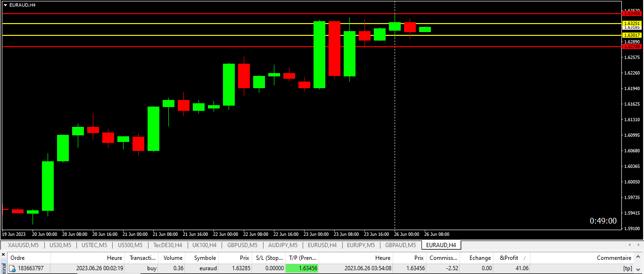Open the UK100,H4 chart tab
The image size is (644, 274).
204,245
